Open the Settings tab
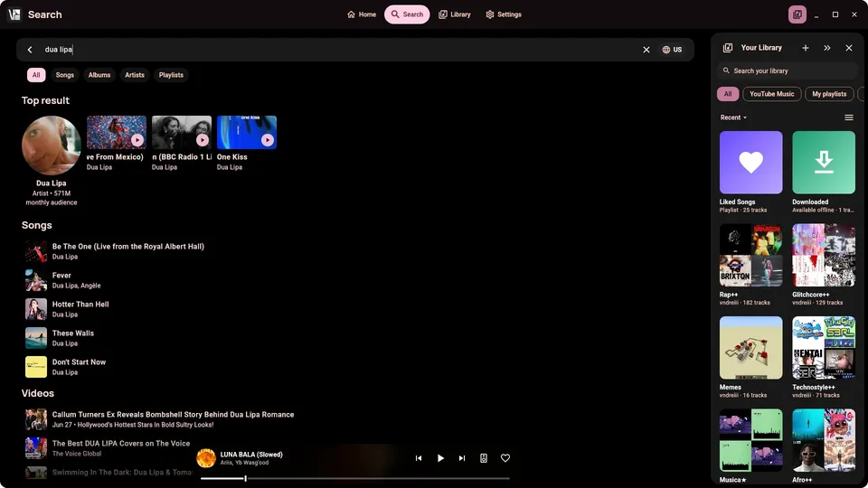Viewport: 868px width, 488px height. (x=504, y=14)
